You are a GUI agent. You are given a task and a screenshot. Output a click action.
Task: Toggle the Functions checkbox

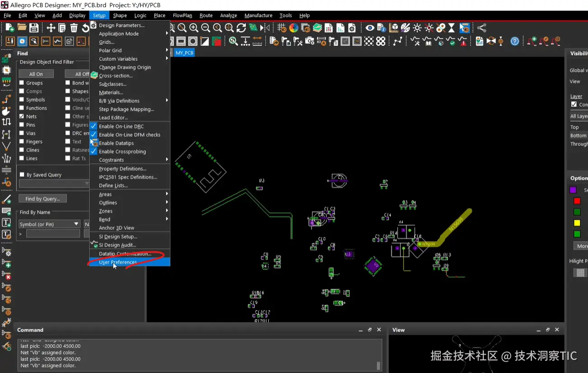click(x=22, y=108)
